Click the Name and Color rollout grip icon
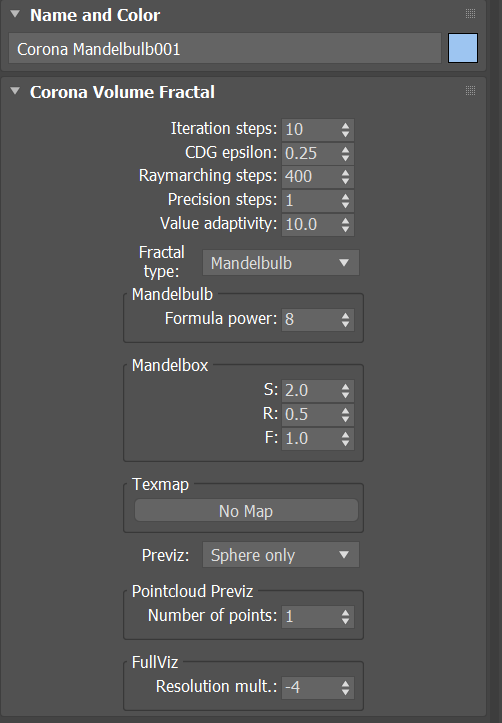This screenshot has height=723, width=502. pos(470,13)
